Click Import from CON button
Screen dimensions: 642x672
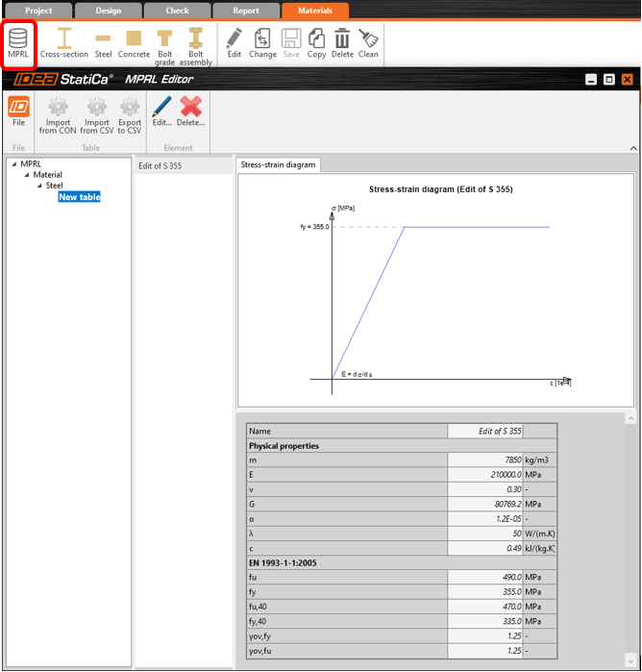point(58,113)
